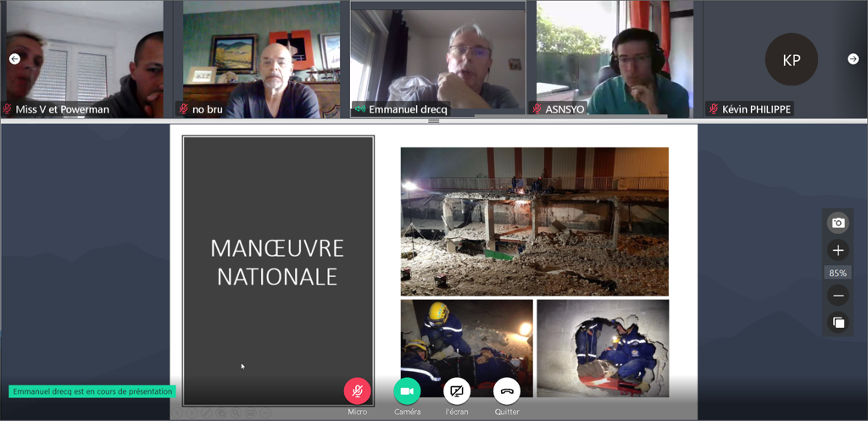Click the 'Emmanuel drecq est en cours' banner
This screenshot has height=421, width=868.
tap(92, 391)
